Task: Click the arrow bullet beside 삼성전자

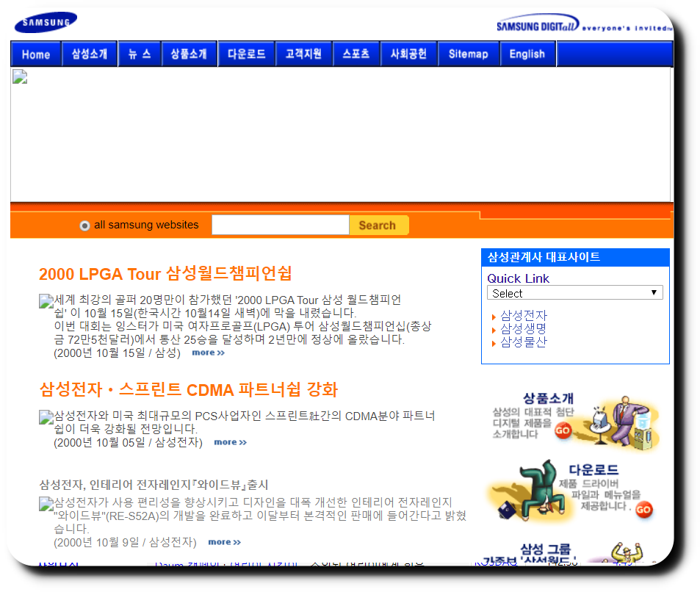Action: 494,317
